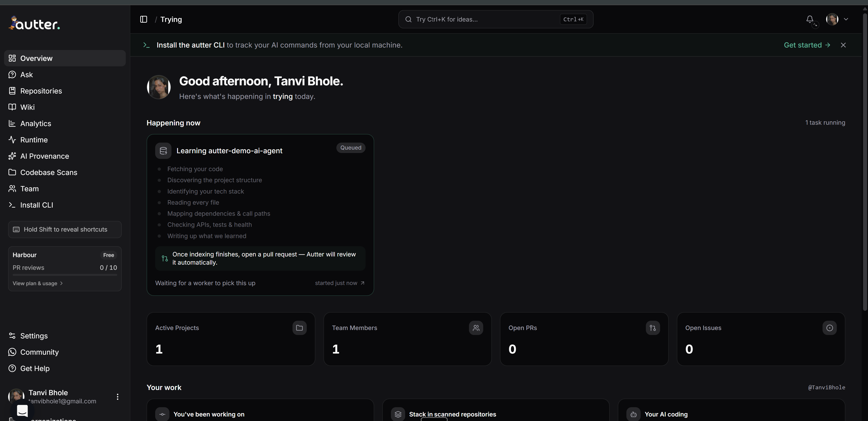Screen dimensions: 868x421
Task: Click the database icon on learning card
Action: click(163, 151)
